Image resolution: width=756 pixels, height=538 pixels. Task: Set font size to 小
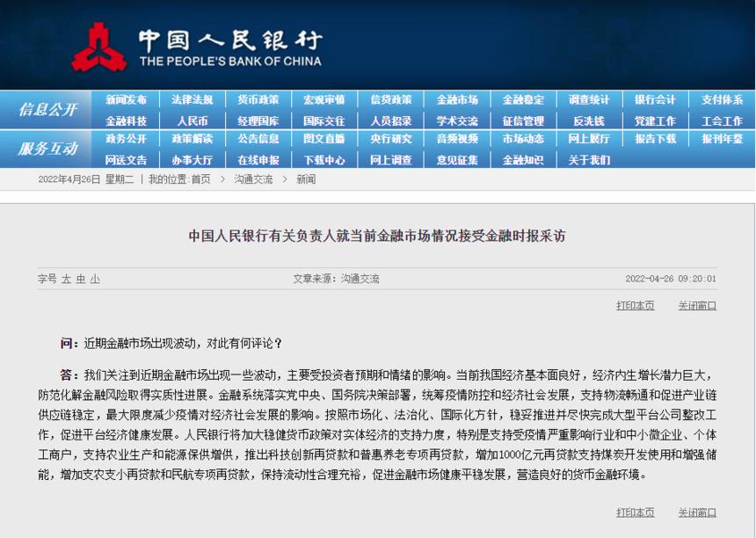[x=95, y=279]
